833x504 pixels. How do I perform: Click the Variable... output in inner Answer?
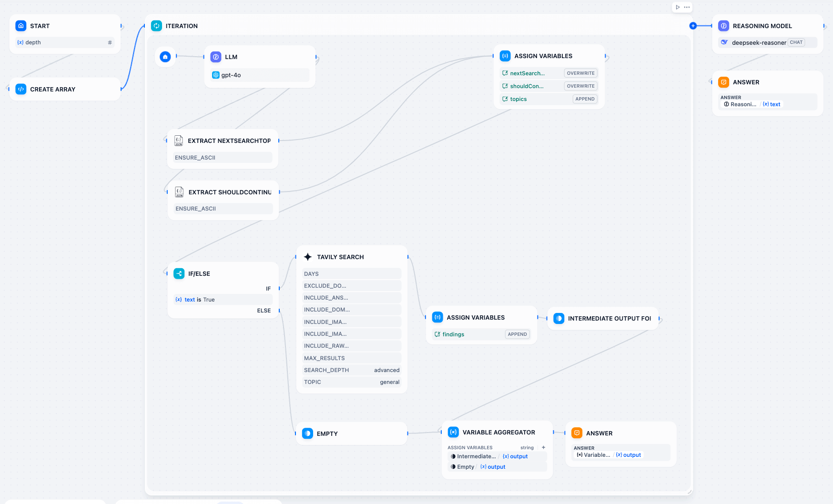[609, 455]
